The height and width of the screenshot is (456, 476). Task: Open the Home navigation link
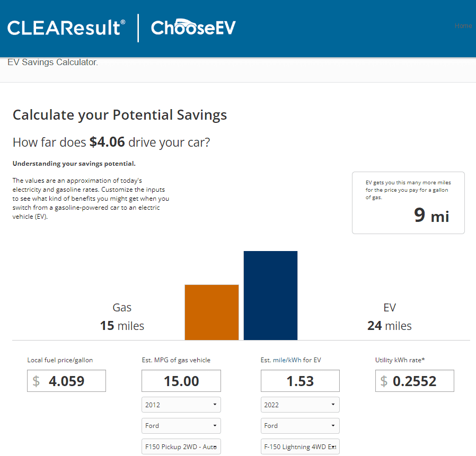(463, 26)
